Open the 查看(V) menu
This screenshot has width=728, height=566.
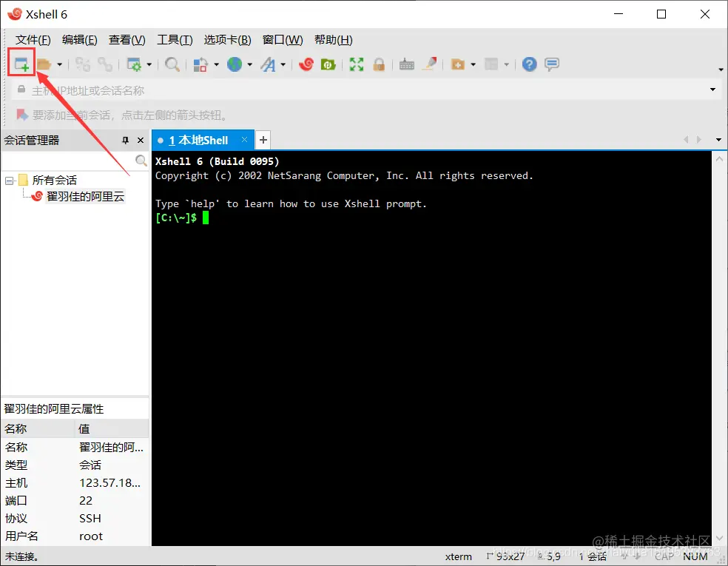(127, 40)
